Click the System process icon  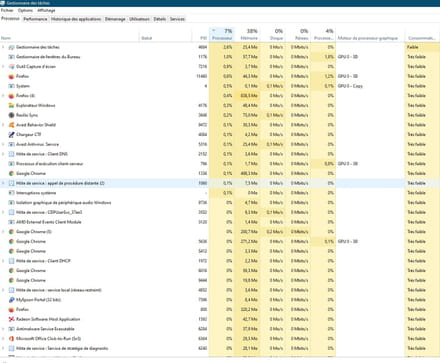[11, 86]
